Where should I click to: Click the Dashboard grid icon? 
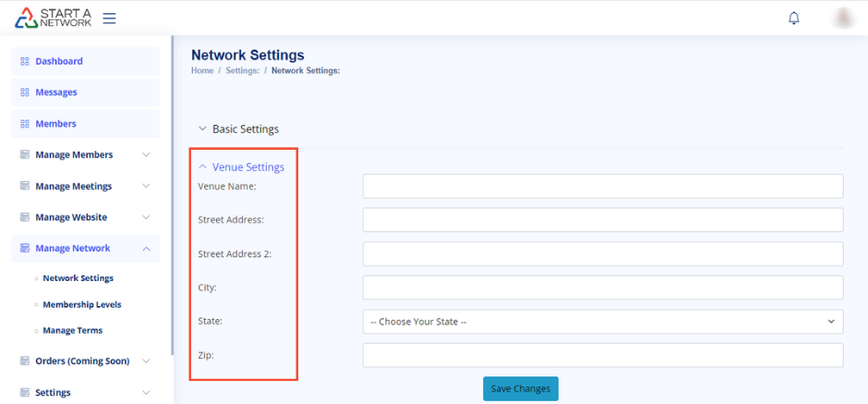(x=25, y=61)
